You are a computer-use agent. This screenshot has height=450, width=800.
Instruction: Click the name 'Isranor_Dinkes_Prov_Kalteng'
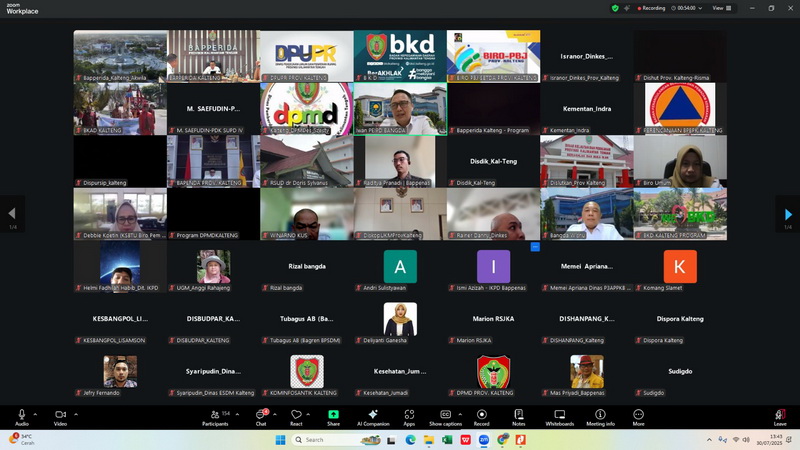[x=584, y=78]
